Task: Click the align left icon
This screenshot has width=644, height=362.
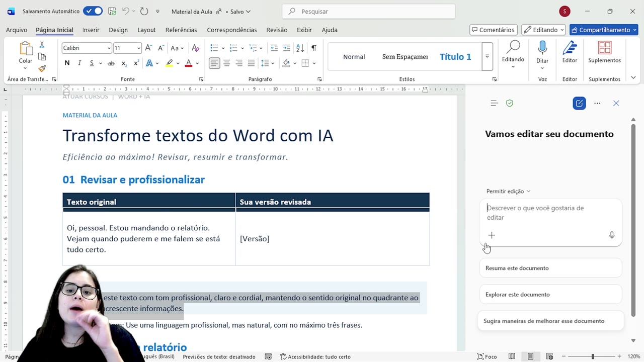Action: pyautogui.click(x=214, y=63)
